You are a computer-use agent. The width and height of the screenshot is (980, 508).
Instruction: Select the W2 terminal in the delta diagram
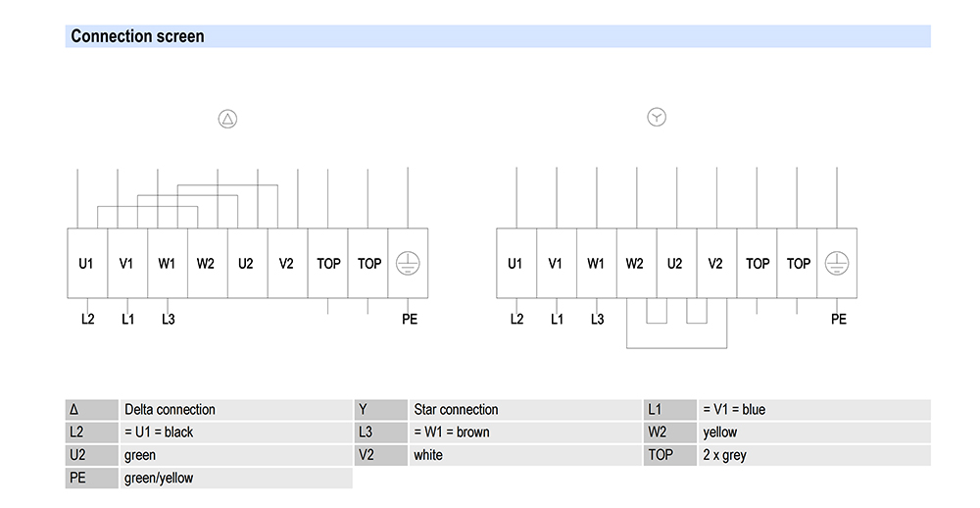pos(206,264)
